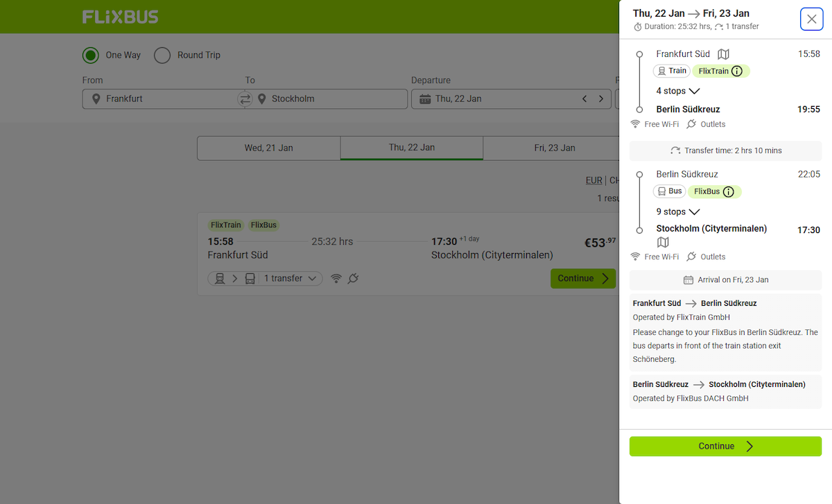
Task: Continue from the side panel
Action: [x=725, y=446]
